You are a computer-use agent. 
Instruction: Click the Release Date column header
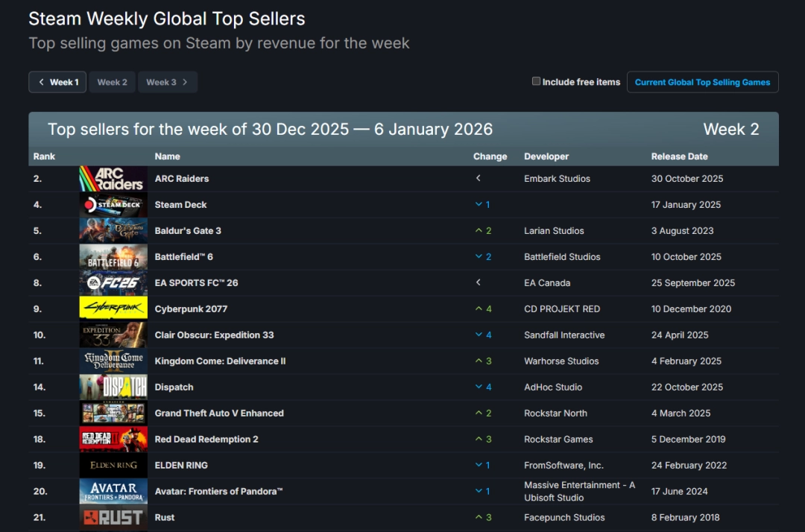[x=679, y=156]
